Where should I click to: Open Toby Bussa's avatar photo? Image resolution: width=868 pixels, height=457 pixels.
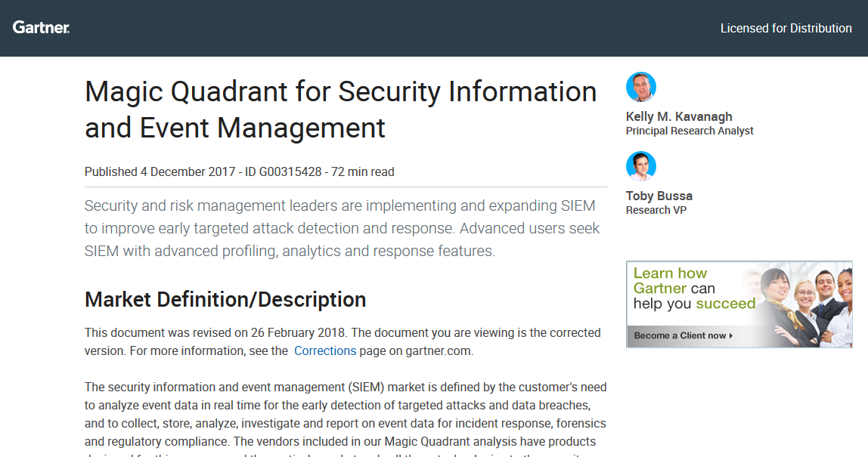tap(641, 166)
